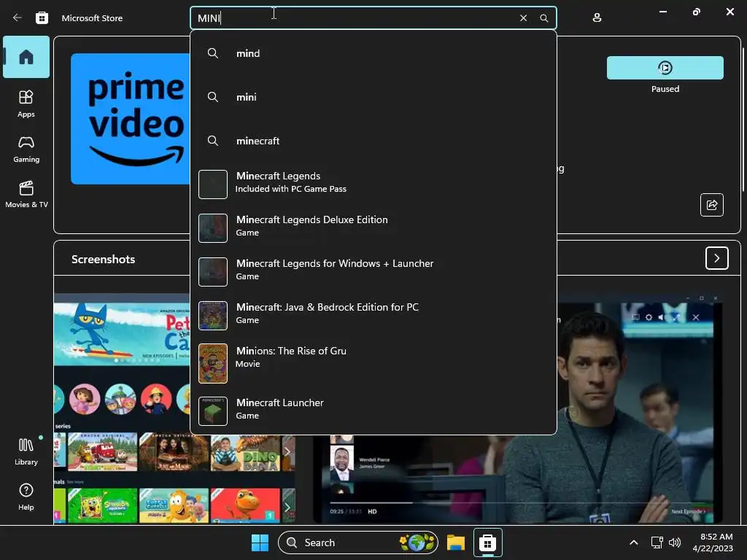Open the Home tab in the sidebar
The height and width of the screenshot is (560, 747).
tap(26, 57)
